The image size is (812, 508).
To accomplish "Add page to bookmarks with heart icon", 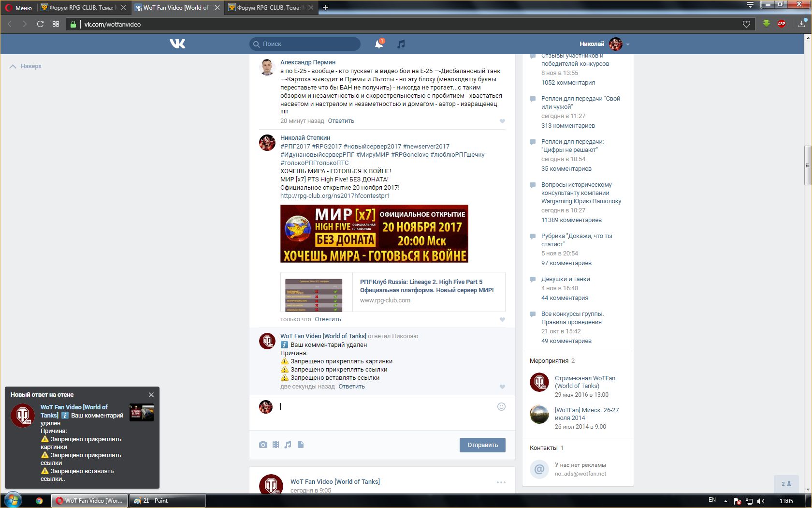I will point(746,24).
